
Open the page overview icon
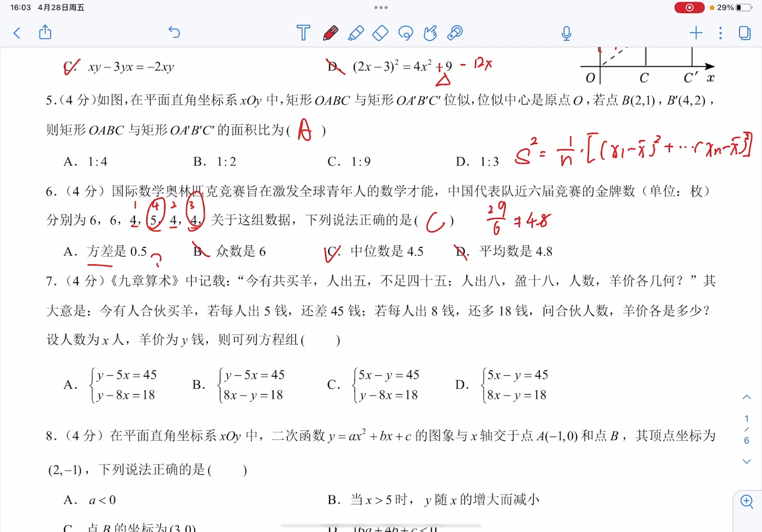pos(745,33)
